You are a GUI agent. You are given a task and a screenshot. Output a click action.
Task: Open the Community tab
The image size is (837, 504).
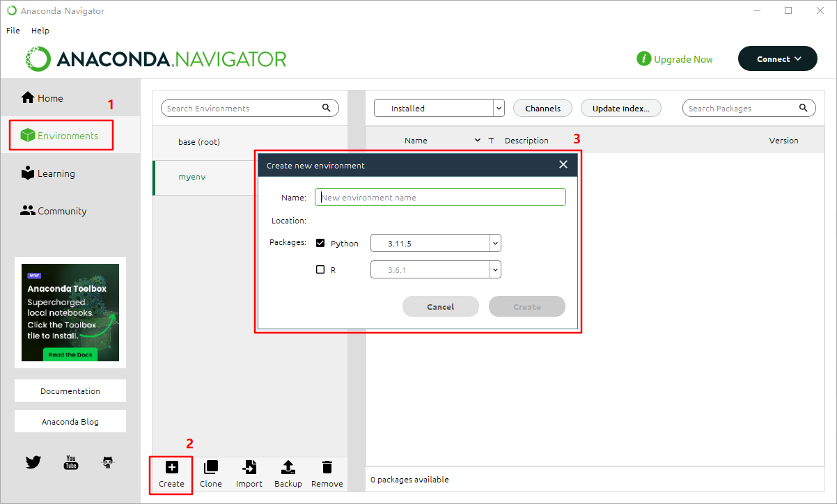pos(70,211)
